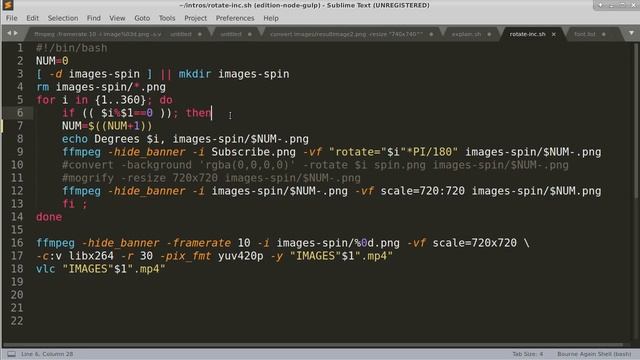Screen dimensions: 640x360
Task: Click the NUM=$((NUM+1)) line
Action: pos(107,126)
